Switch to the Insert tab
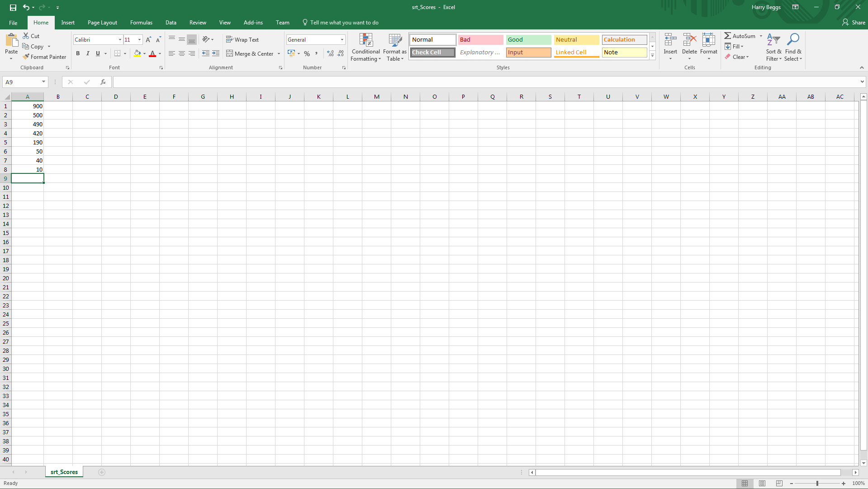 [68, 23]
